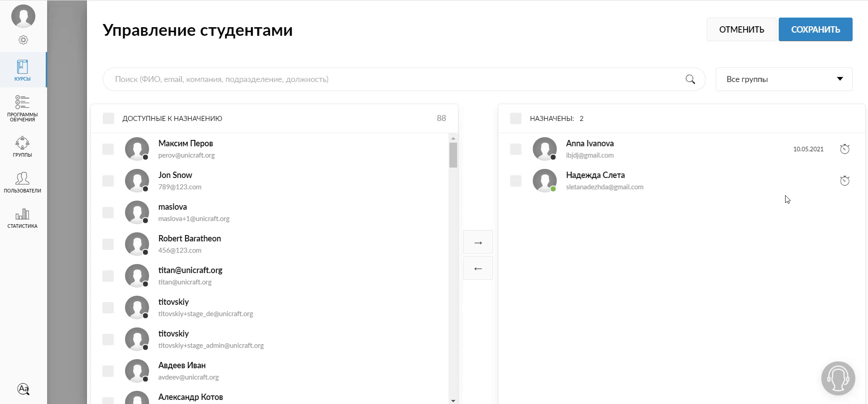Click the Сохранить button
Viewport: 868px width, 404px height.
815,29
